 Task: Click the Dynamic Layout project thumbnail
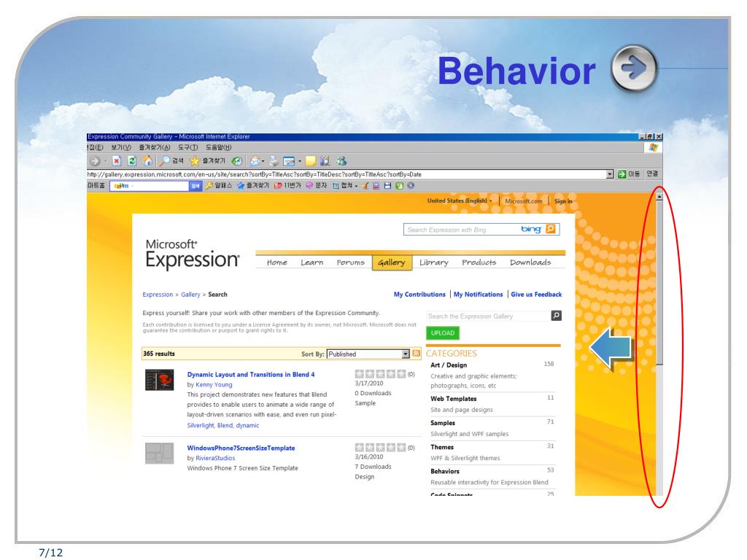159,380
